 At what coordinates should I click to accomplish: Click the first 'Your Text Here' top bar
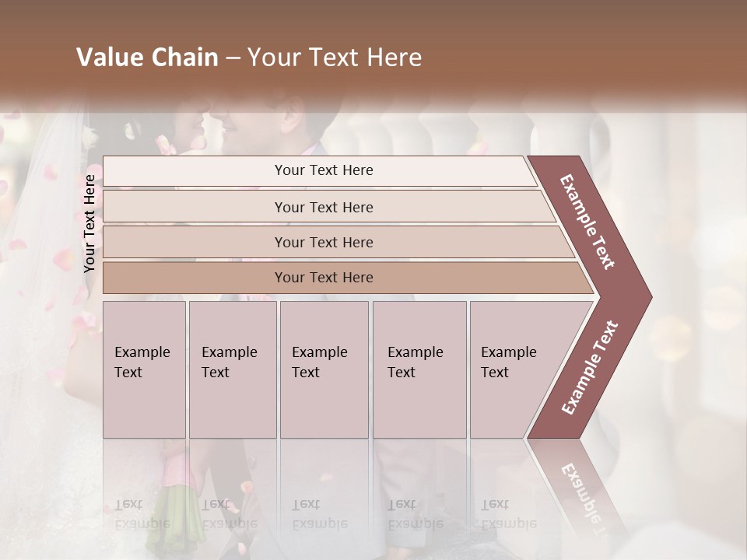coord(320,170)
